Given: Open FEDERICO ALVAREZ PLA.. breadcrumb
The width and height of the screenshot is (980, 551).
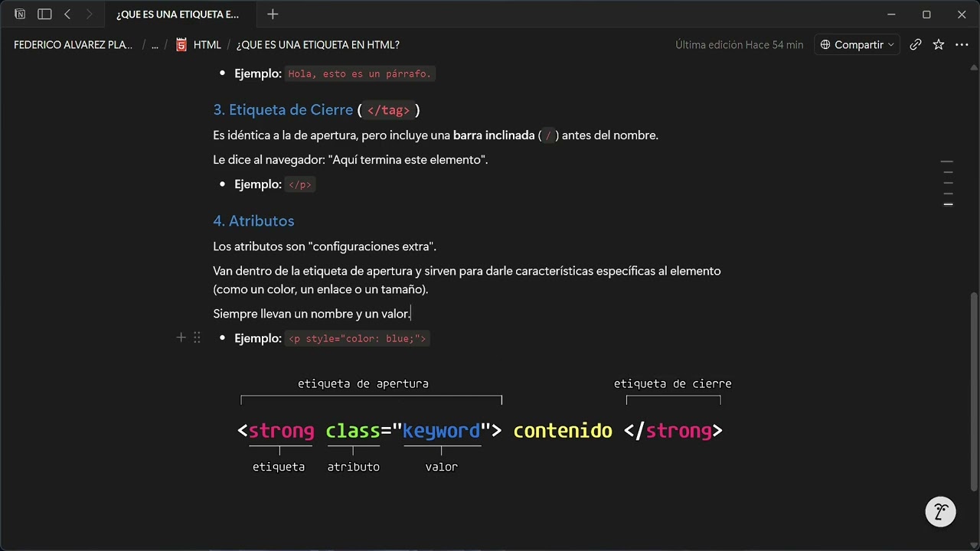Looking at the screenshot, I should point(73,45).
